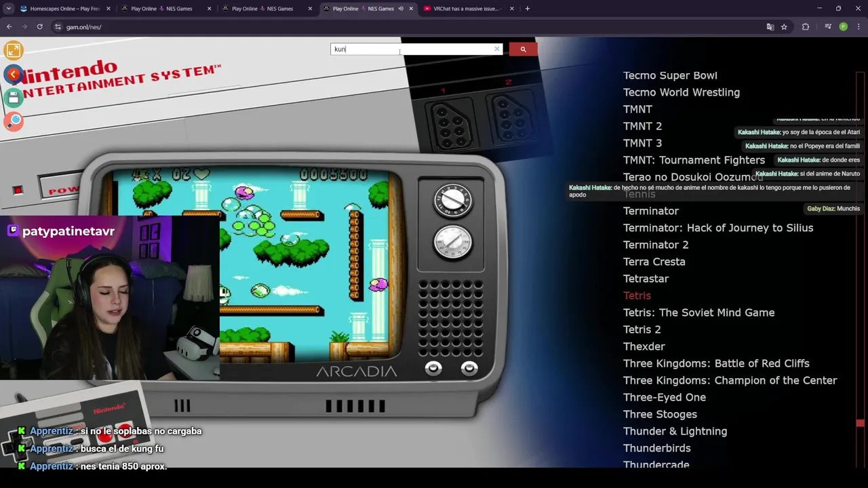This screenshot has height=488, width=868.
Task: Click the browser forward arrow
Action: click(x=24, y=27)
